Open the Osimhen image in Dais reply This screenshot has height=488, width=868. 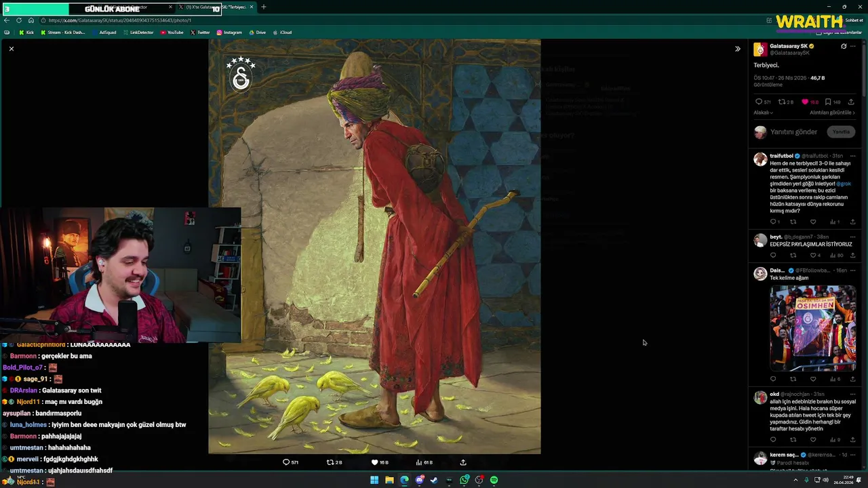pos(812,328)
